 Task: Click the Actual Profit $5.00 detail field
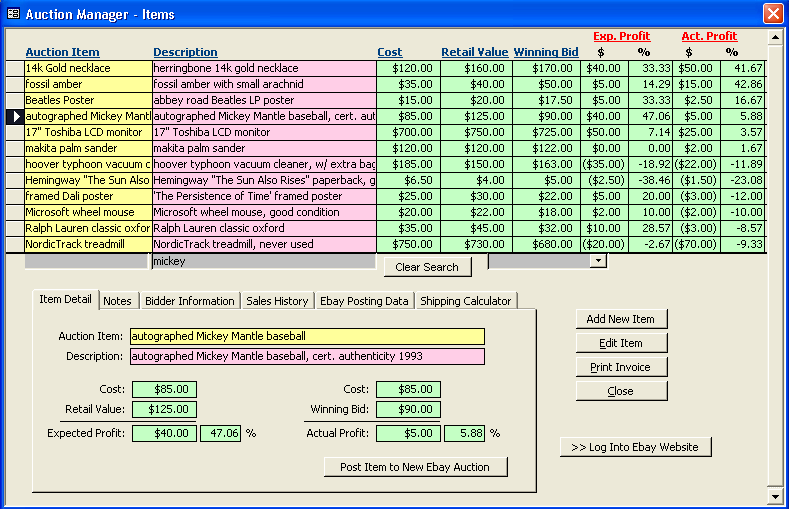tap(408, 433)
